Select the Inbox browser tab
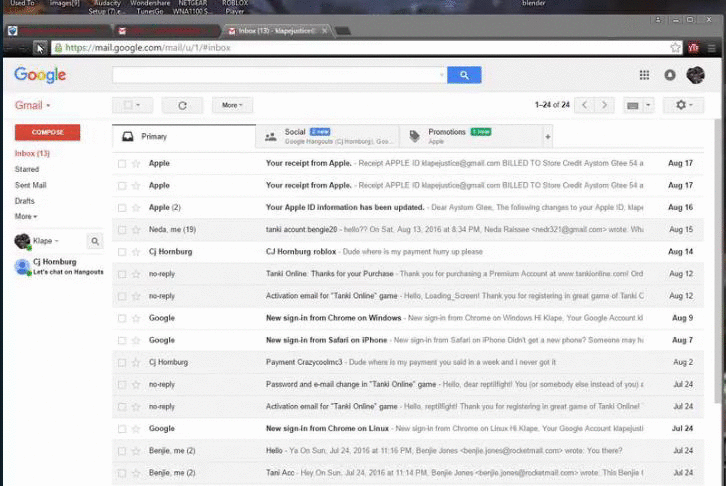 [276, 31]
